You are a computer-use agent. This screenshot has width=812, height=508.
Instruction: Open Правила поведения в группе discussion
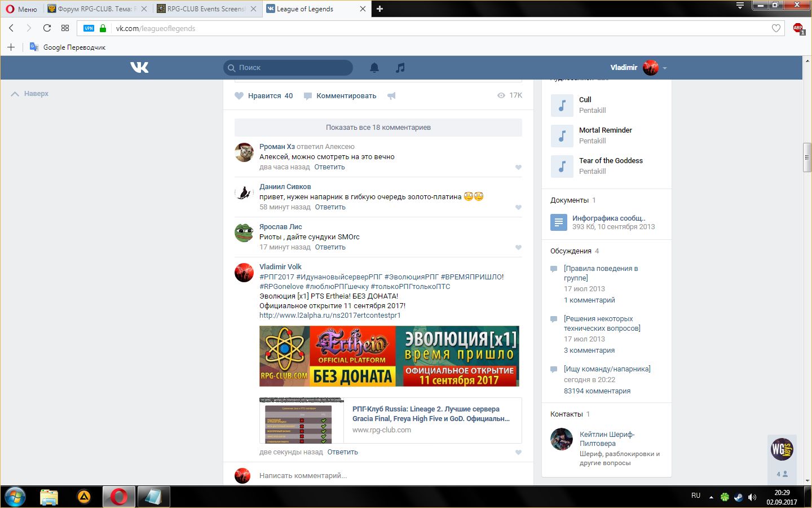(x=601, y=273)
